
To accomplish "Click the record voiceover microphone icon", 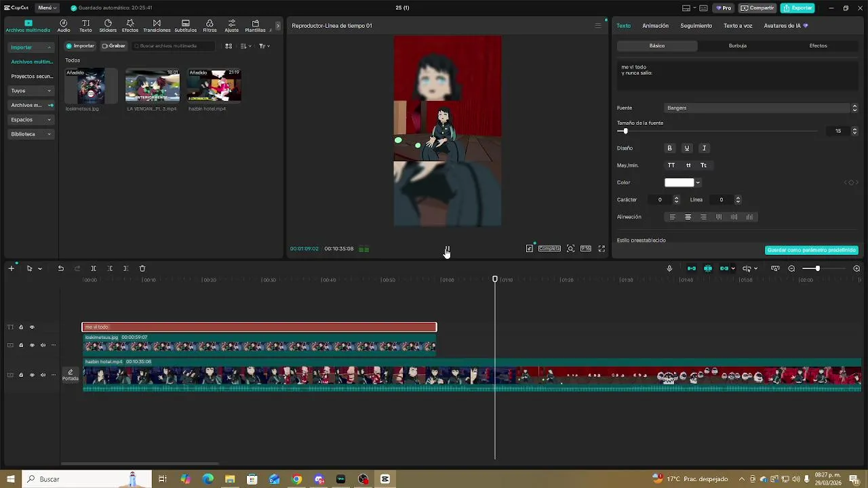I will [x=669, y=268].
